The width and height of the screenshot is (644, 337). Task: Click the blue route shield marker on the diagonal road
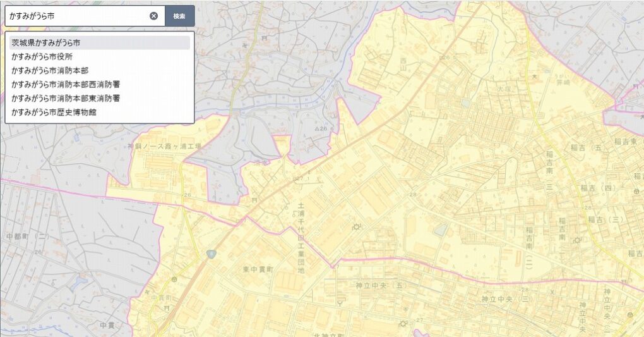pos(211,254)
